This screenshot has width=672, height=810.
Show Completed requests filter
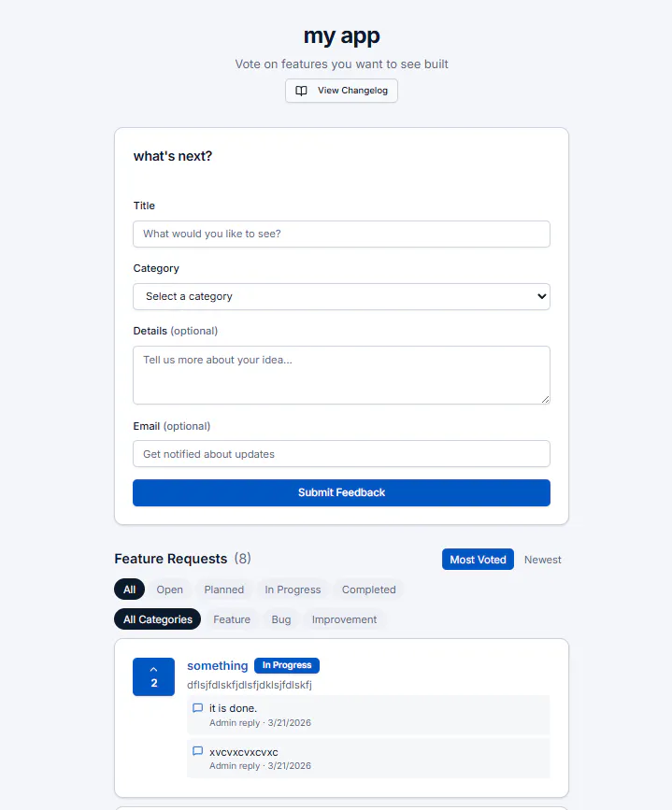[368, 590]
